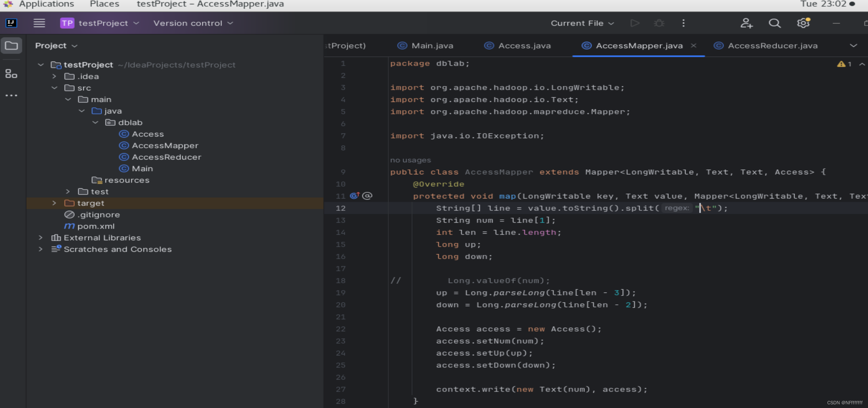Image resolution: width=868 pixels, height=408 pixels.
Task: Open Search Everywhere magnifier
Action: [774, 23]
